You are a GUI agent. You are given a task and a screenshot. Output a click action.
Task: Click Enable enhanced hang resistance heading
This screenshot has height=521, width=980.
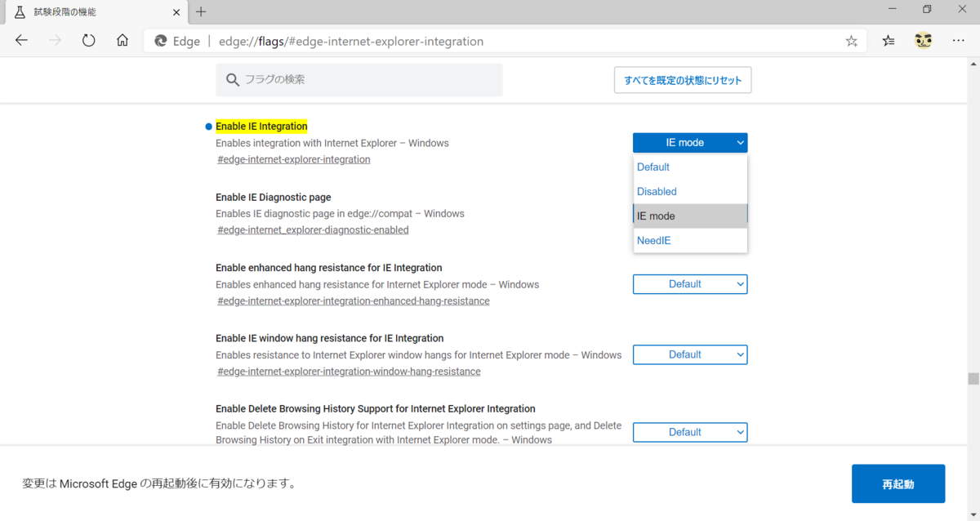[x=329, y=268]
